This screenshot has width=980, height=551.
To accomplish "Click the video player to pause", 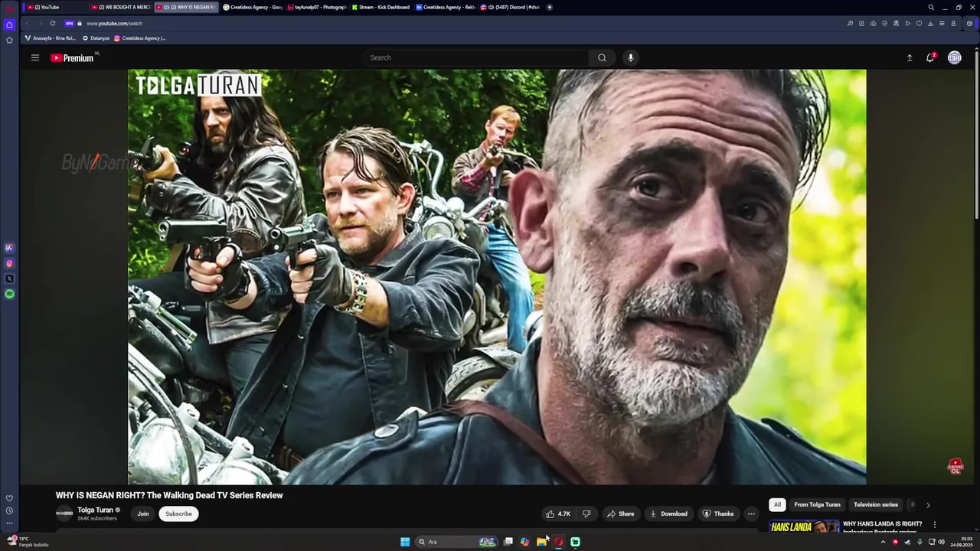I will pyautogui.click(x=497, y=277).
